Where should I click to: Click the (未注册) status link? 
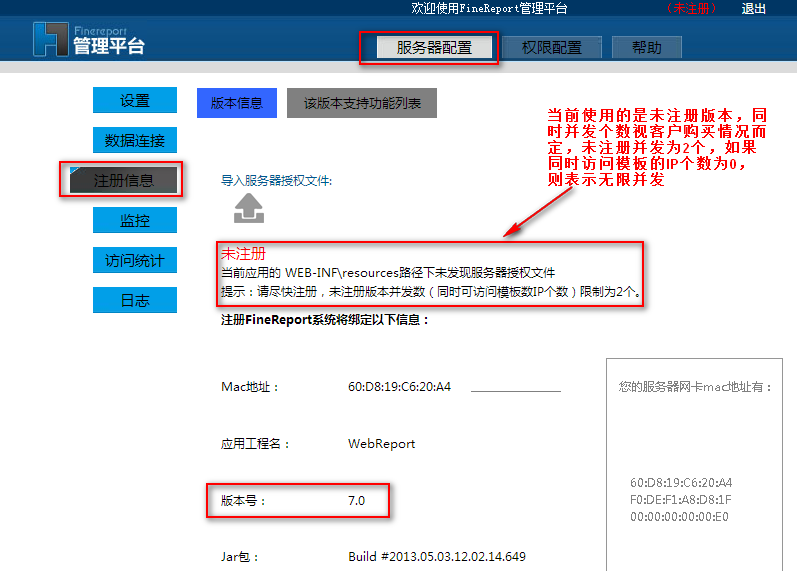pyautogui.click(x=692, y=9)
